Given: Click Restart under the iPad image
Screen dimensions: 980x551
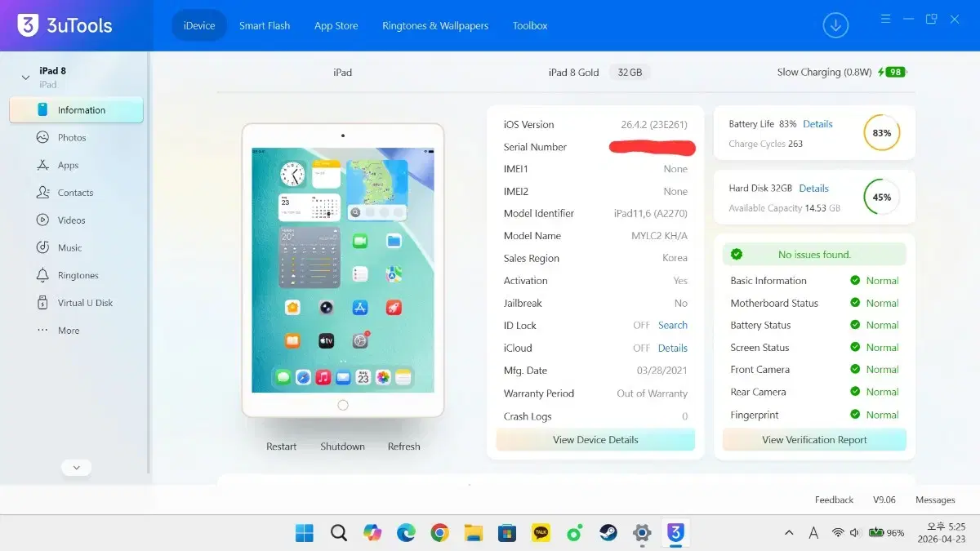Looking at the screenshot, I should [282, 447].
